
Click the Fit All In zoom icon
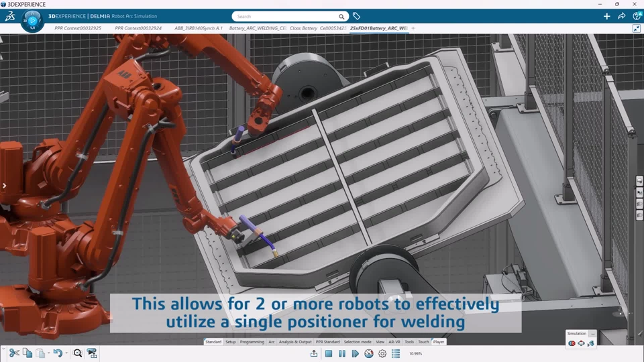[x=78, y=353]
